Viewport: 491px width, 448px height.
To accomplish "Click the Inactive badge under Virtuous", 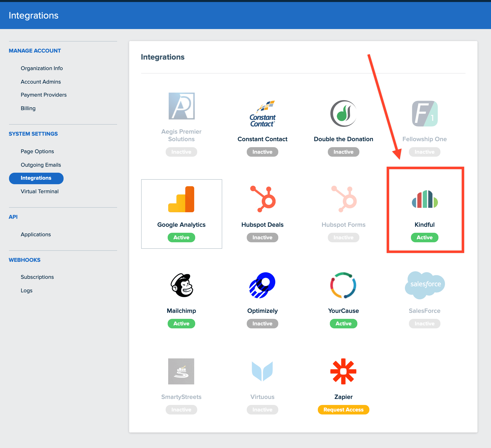I will (x=263, y=410).
